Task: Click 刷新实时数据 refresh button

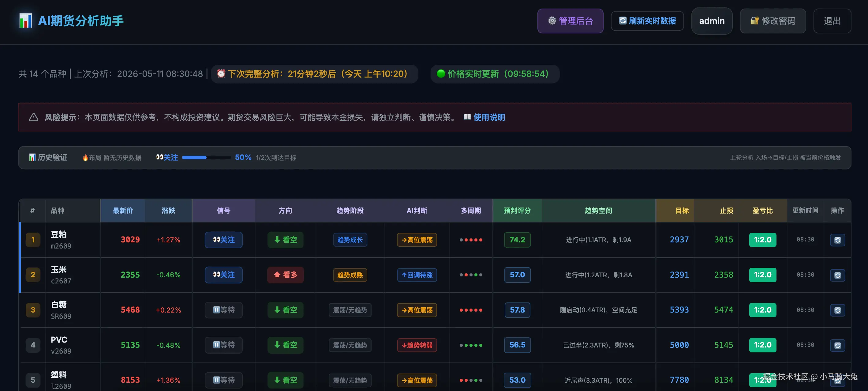Action: [647, 21]
